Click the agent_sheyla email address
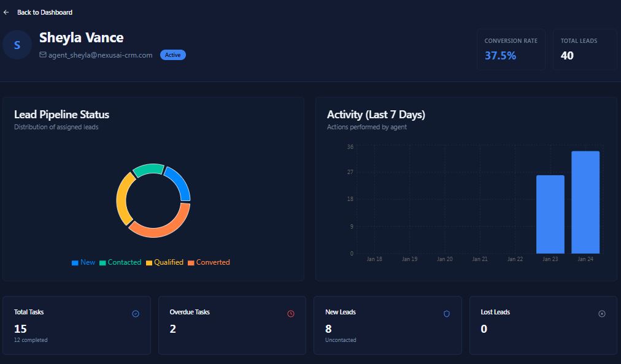The width and height of the screenshot is (621, 364). (x=100, y=55)
